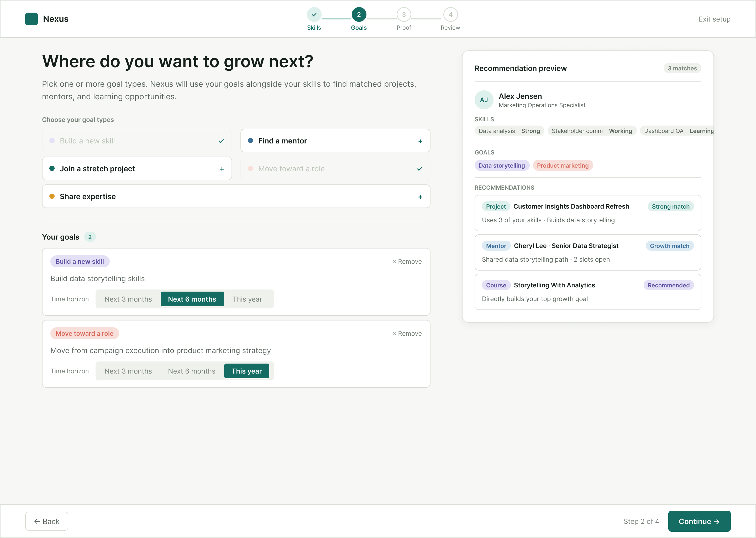This screenshot has height=538, width=756.
Task: Add the Find a mentor goal type
Action: point(335,141)
